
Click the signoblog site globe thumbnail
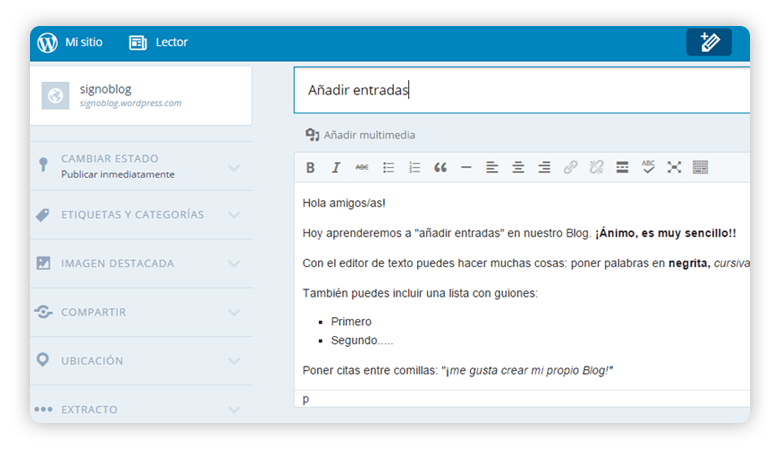(x=55, y=95)
